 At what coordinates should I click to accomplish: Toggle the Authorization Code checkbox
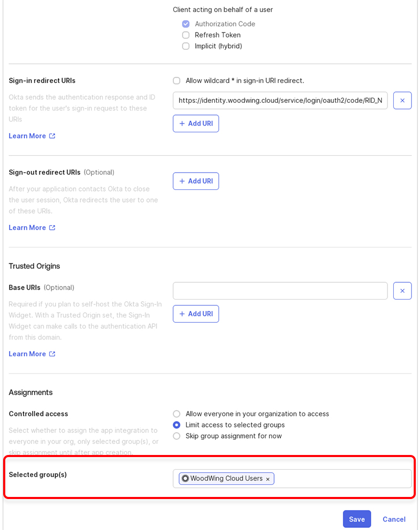coord(186,24)
